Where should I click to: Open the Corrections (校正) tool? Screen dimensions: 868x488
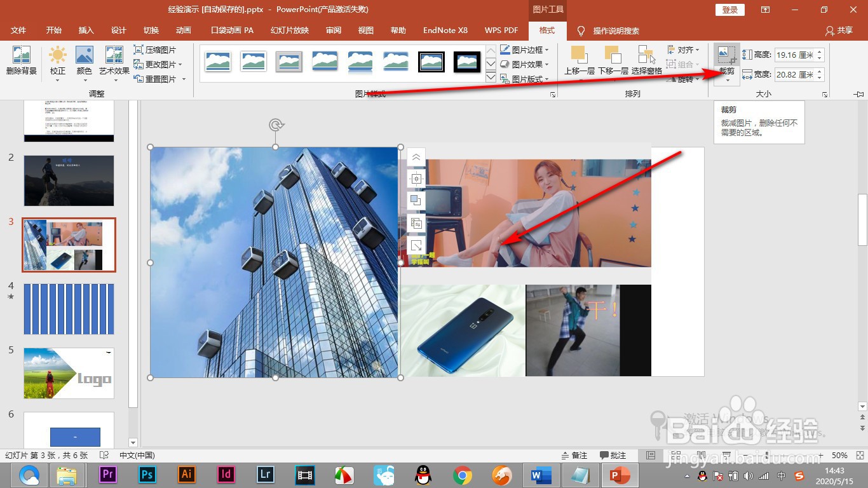[58, 64]
